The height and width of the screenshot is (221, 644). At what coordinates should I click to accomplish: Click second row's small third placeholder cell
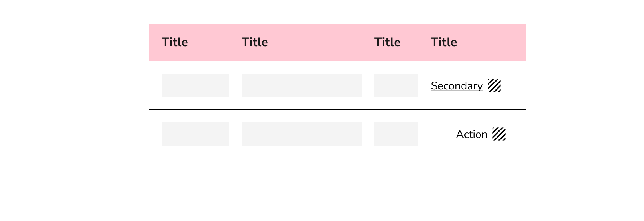[x=396, y=134]
